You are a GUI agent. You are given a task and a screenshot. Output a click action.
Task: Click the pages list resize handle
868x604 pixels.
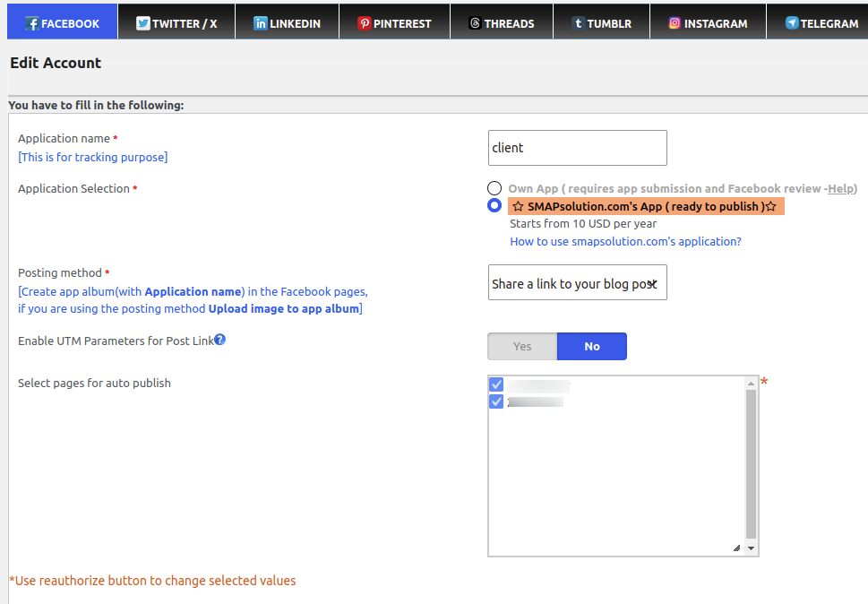click(x=737, y=548)
